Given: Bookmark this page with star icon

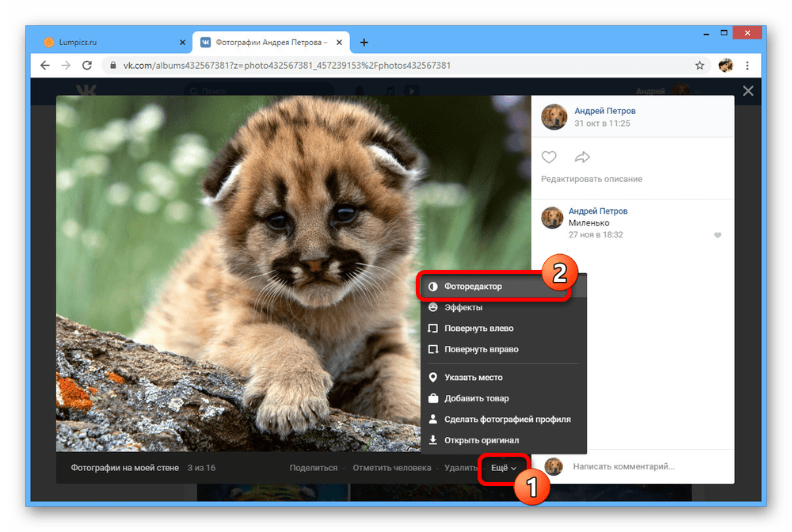Looking at the screenshot, I should (x=699, y=65).
